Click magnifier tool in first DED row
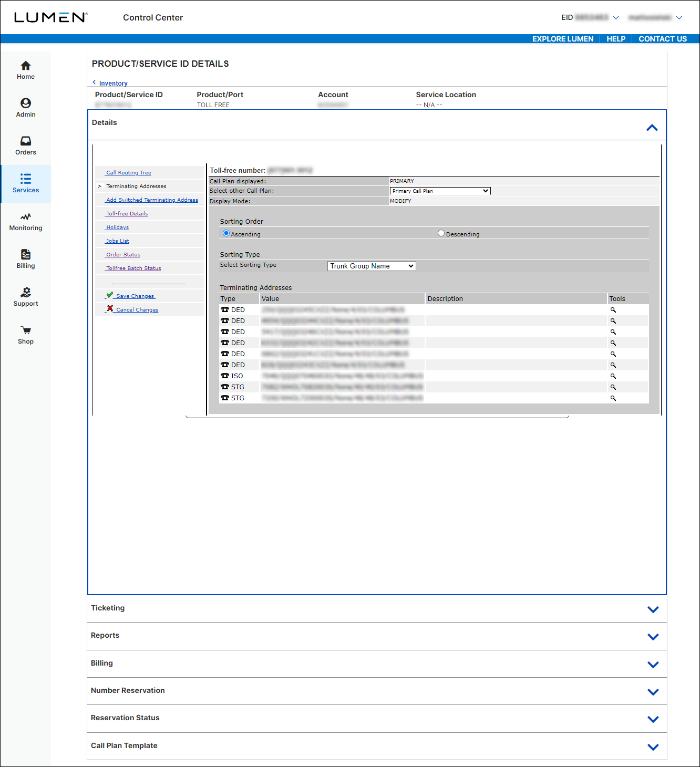Image resolution: width=700 pixels, height=767 pixels. [x=613, y=310]
